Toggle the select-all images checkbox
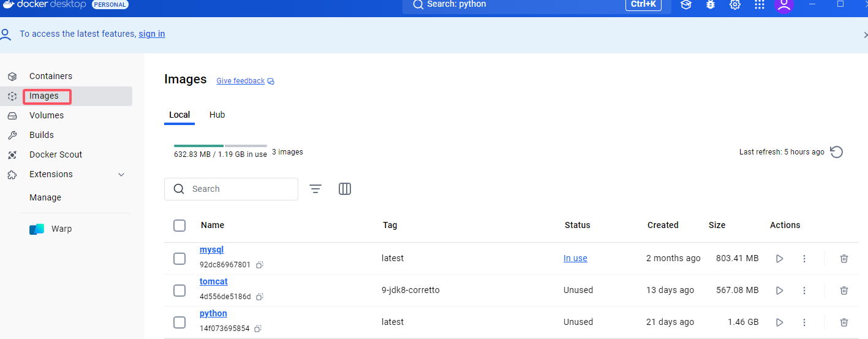This screenshot has width=868, height=339. [179, 226]
